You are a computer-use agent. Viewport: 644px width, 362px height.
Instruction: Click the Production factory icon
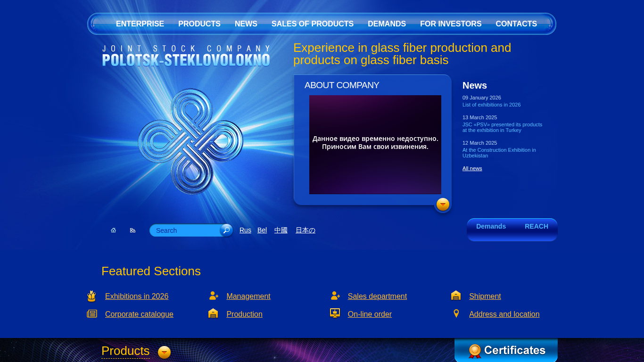click(x=213, y=313)
